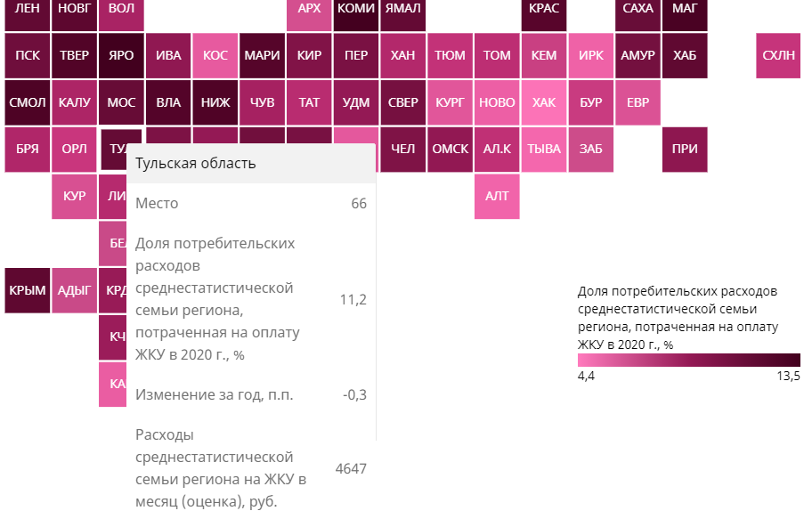Select the ОМСК region tile
The width and height of the screenshot is (812, 519).
(450, 150)
